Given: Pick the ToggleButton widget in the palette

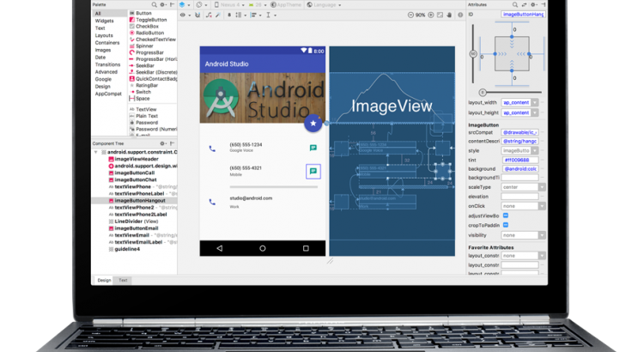Looking at the screenshot, I should 151,21.
